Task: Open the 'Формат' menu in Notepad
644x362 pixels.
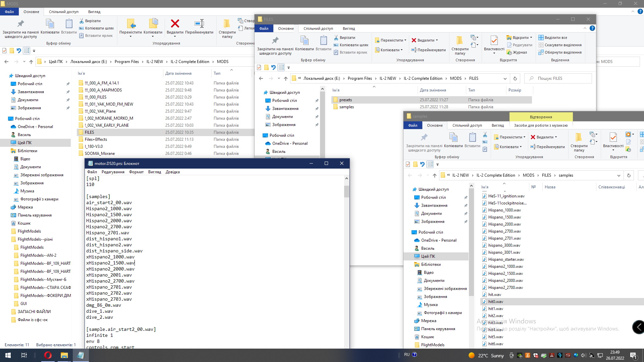Action: click(x=136, y=172)
